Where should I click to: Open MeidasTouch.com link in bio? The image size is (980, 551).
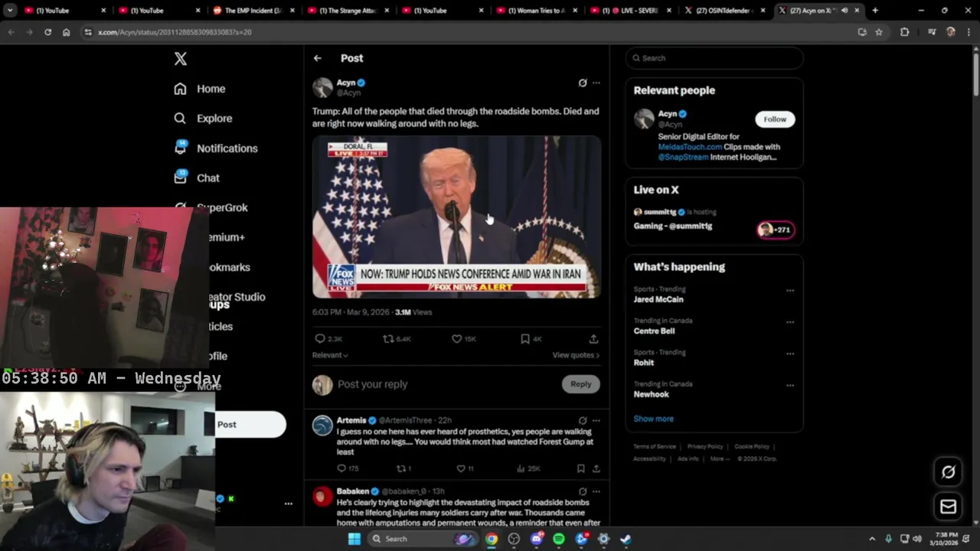click(x=690, y=147)
